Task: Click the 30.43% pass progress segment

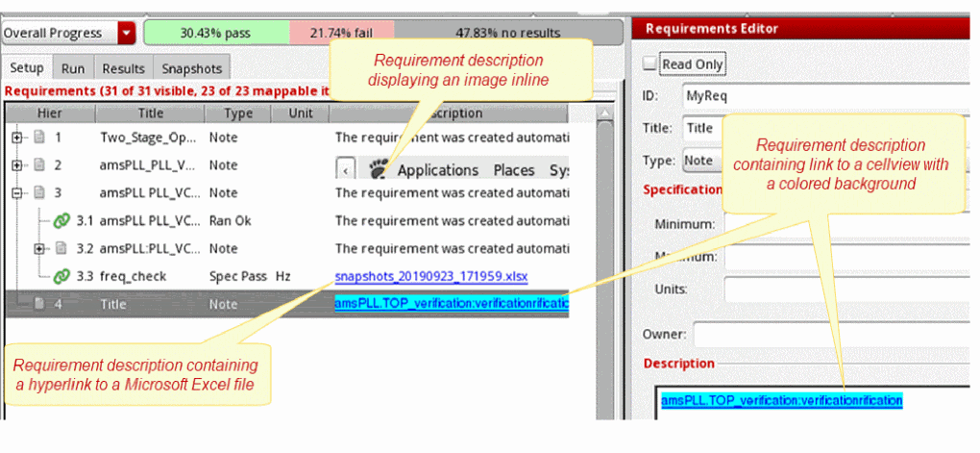Action: (x=216, y=33)
